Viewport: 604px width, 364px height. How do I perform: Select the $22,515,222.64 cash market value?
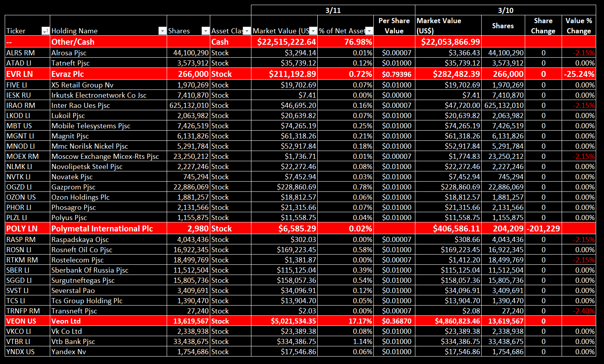(284, 42)
